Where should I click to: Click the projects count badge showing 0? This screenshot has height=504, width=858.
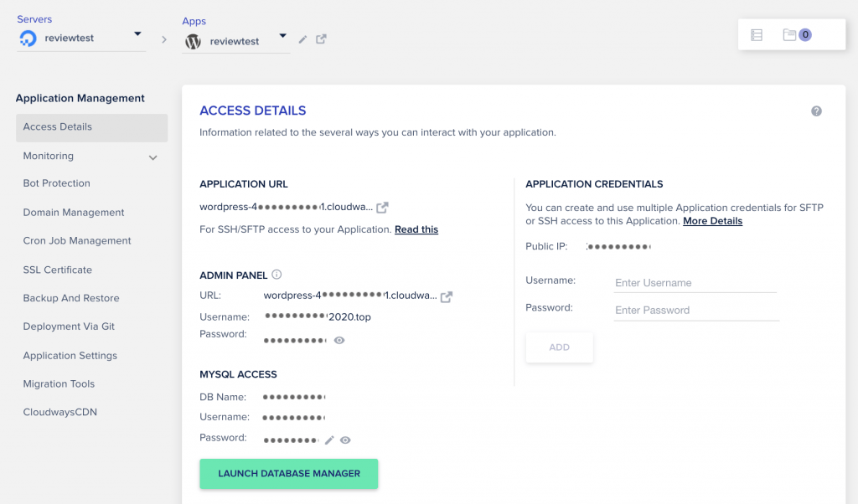click(805, 34)
